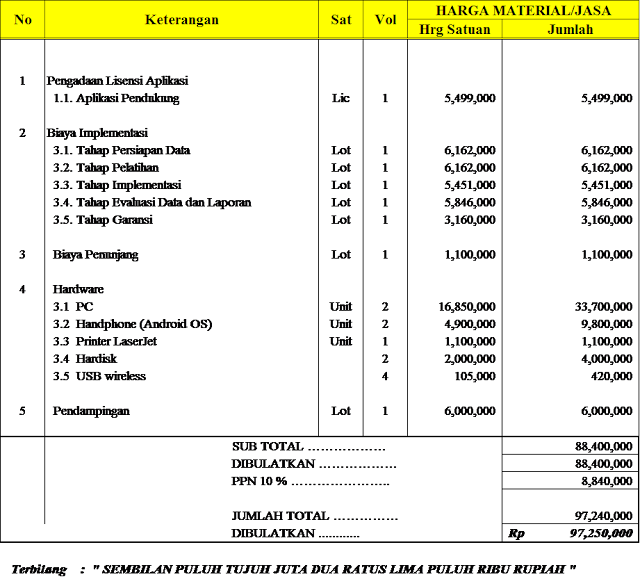Select 'Pengadaan Lisensi Aplikasi' row text
Image resolution: width=640 pixels, height=579 pixels.
coord(117,81)
